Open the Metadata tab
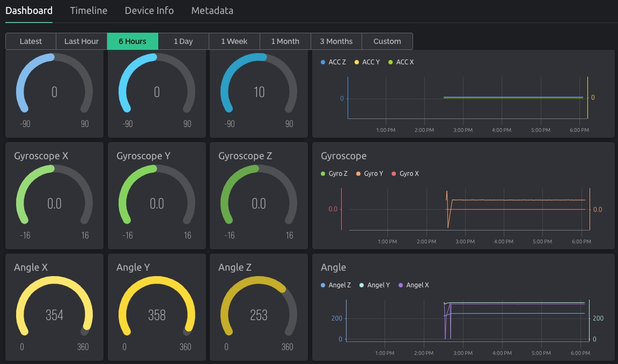This screenshot has width=618, height=364. click(212, 11)
